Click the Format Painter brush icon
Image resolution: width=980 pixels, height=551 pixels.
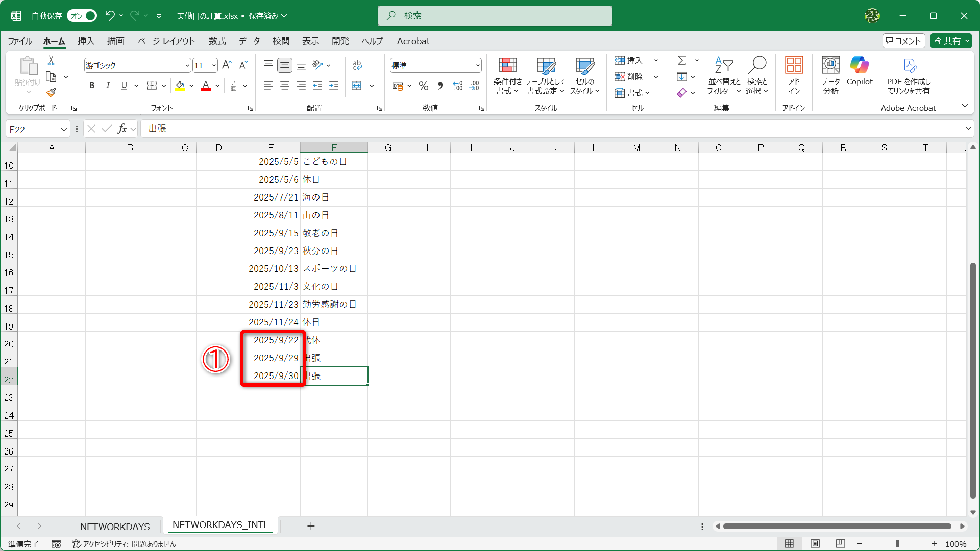(51, 93)
